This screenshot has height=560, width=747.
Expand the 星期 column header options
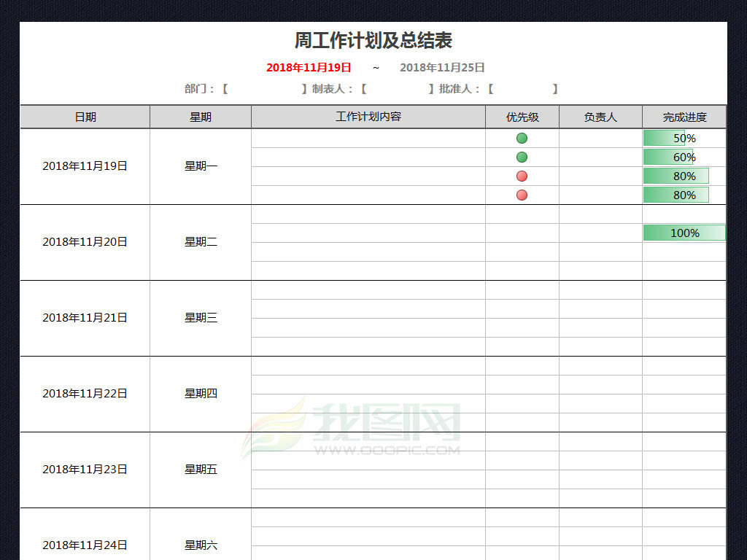click(200, 117)
